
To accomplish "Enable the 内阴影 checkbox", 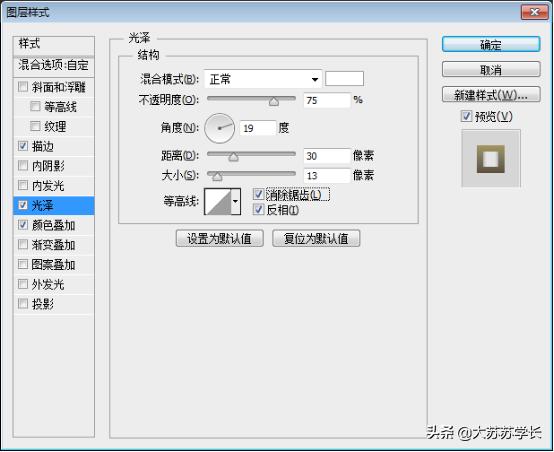I will (x=23, y=165).
